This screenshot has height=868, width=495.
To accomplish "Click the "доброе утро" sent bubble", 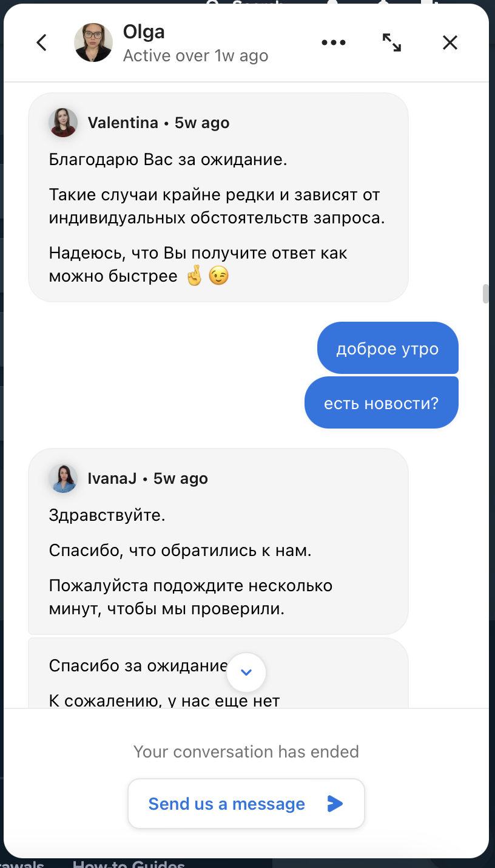I will pyautogui.click(x=388, y=348).
